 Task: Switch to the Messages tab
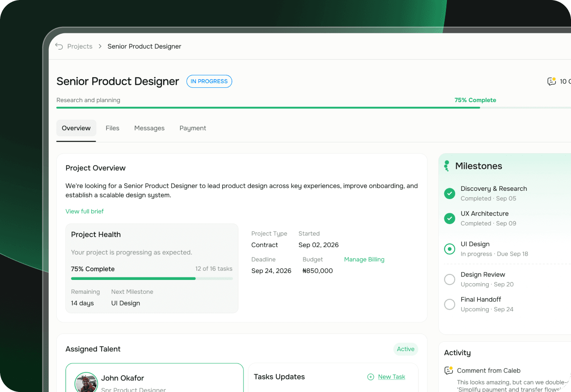tap(149, 128)
